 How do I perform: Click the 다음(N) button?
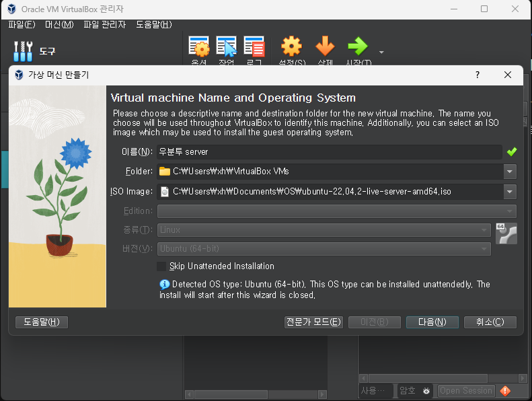tap(432, 322)
